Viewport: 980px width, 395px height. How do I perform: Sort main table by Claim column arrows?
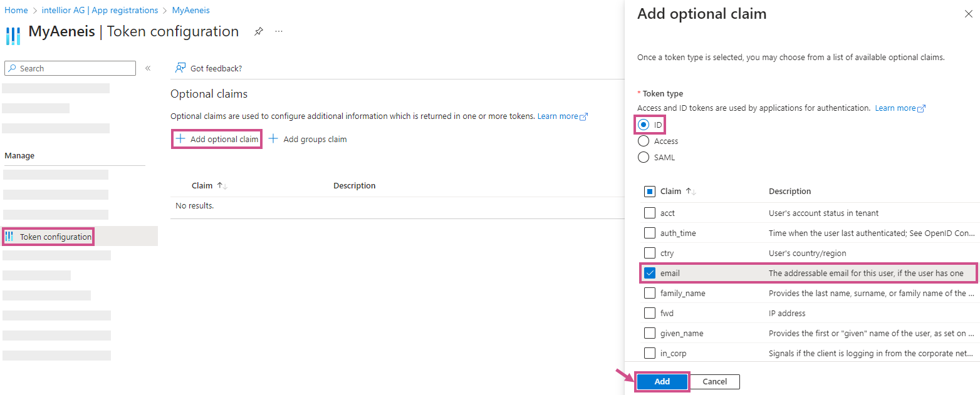pos(222,186)
